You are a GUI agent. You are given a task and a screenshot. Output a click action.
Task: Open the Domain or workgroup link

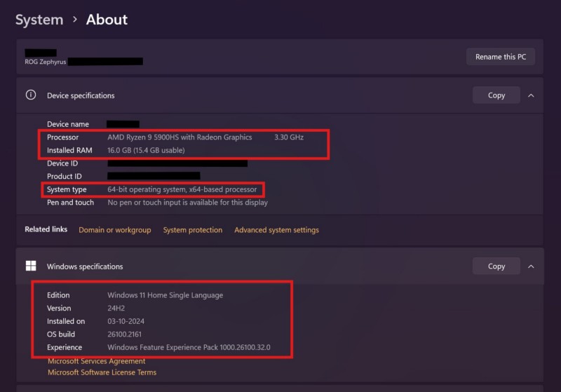point(114,230)
